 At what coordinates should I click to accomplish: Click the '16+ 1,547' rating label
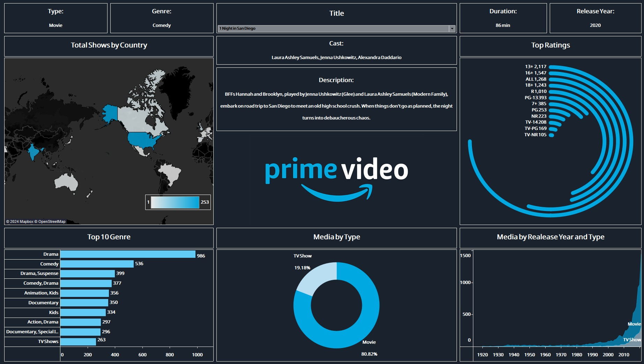535,73
